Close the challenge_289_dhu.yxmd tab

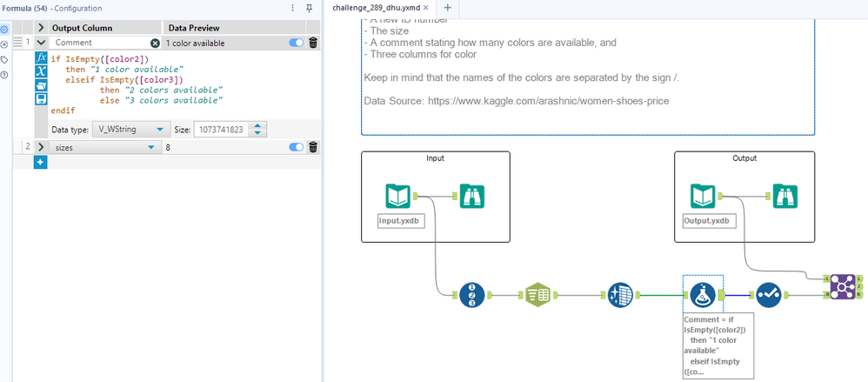[x=425, y=9]
